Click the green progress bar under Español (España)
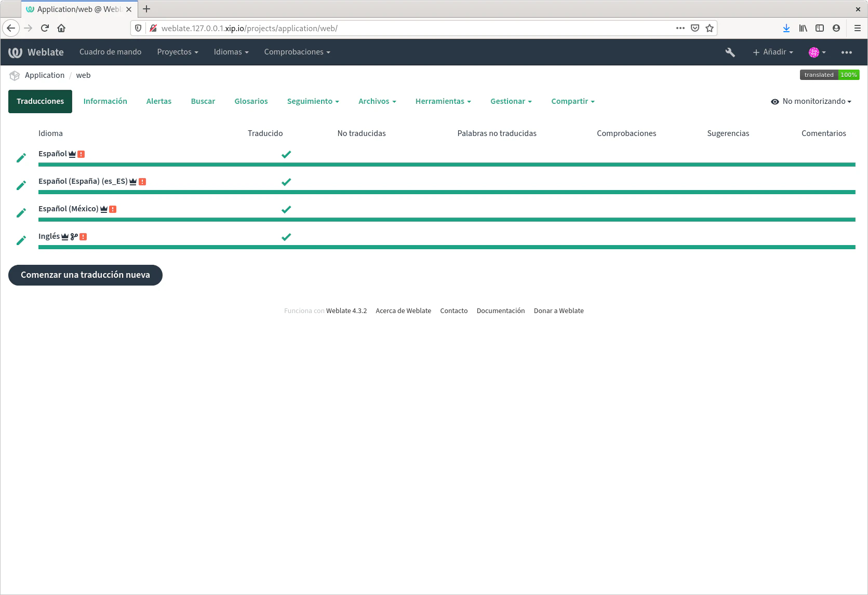 point(447,192)
